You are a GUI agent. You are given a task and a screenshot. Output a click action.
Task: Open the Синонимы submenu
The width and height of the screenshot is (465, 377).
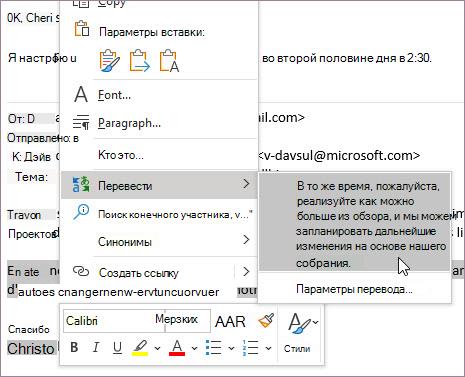pyautogui.click(x=159, y=241)
